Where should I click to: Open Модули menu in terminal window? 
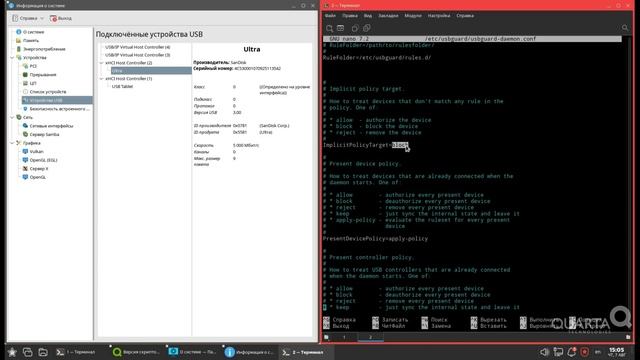coord(413,16)
